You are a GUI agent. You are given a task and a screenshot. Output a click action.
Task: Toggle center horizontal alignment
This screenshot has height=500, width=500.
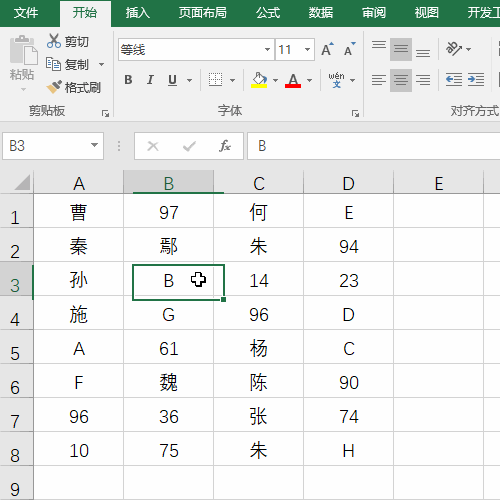(x=401, y=80)
